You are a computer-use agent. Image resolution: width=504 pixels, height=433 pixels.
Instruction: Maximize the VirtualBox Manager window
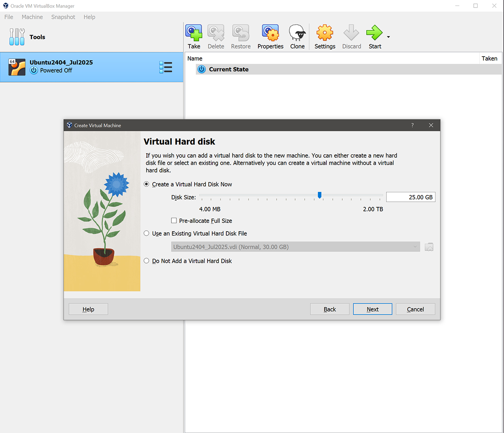click(x=475, y=6)
